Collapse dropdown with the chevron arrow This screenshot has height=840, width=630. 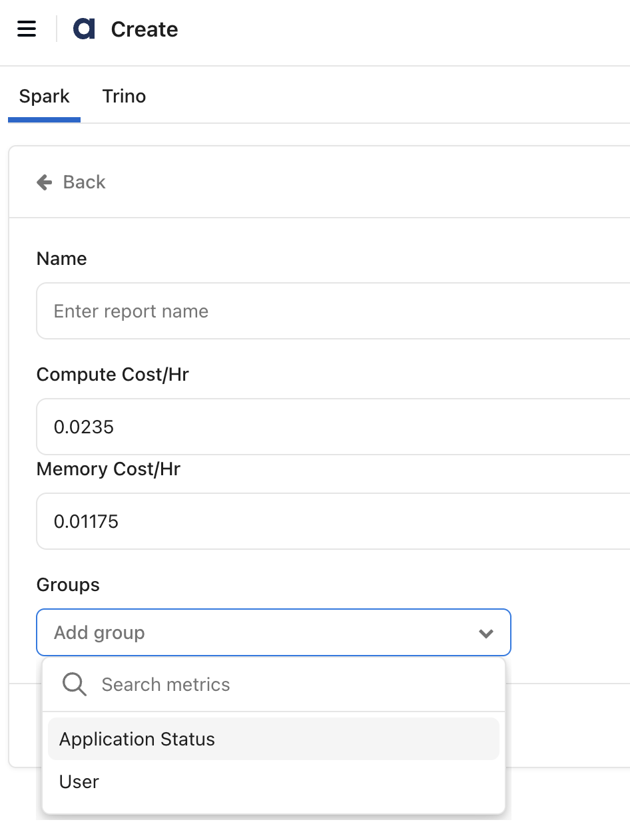pos(486,633)
